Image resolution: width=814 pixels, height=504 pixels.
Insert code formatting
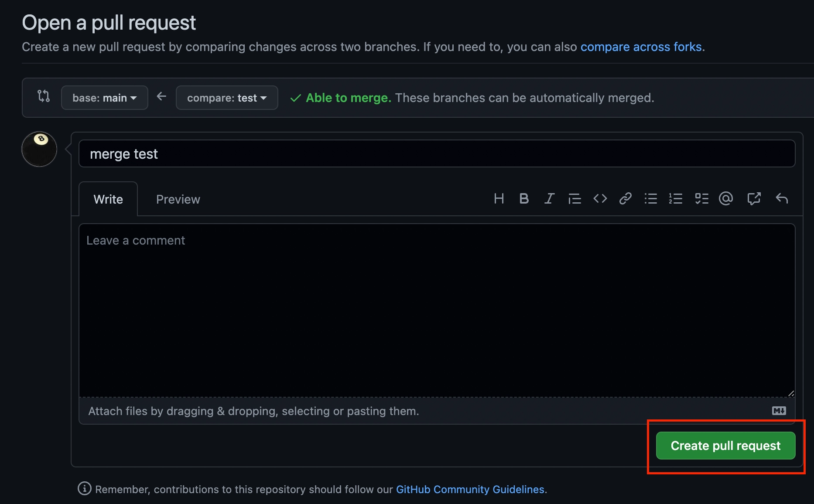coord(600,199)
